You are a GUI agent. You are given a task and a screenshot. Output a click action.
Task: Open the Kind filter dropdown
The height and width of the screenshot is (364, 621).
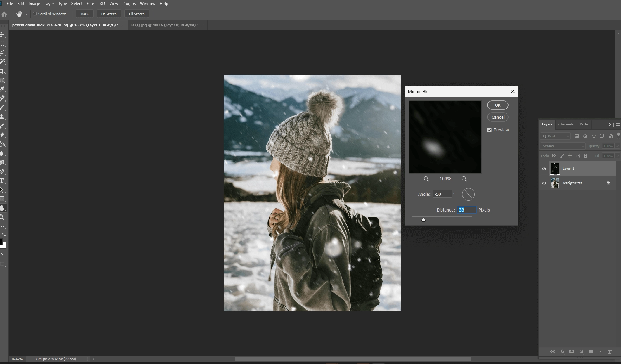pyautogui.click(x=555, y=136)
